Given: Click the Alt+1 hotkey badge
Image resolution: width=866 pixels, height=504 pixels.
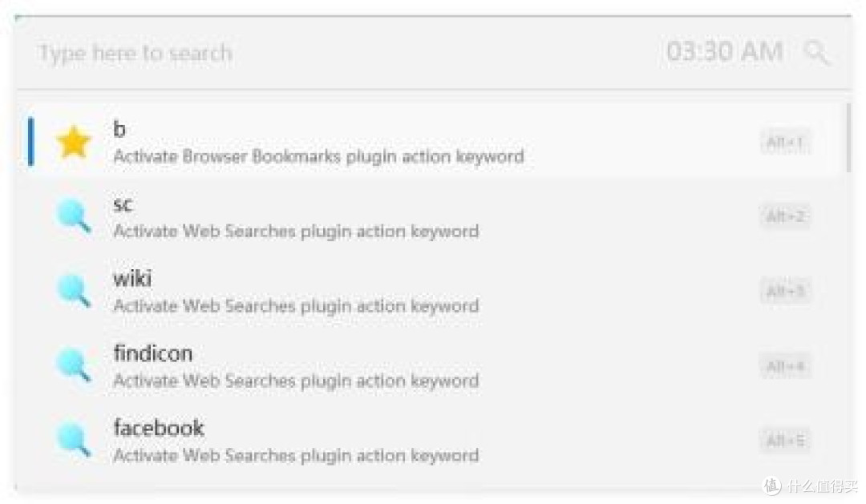Looking at the screenshot, I should [785, 143].
